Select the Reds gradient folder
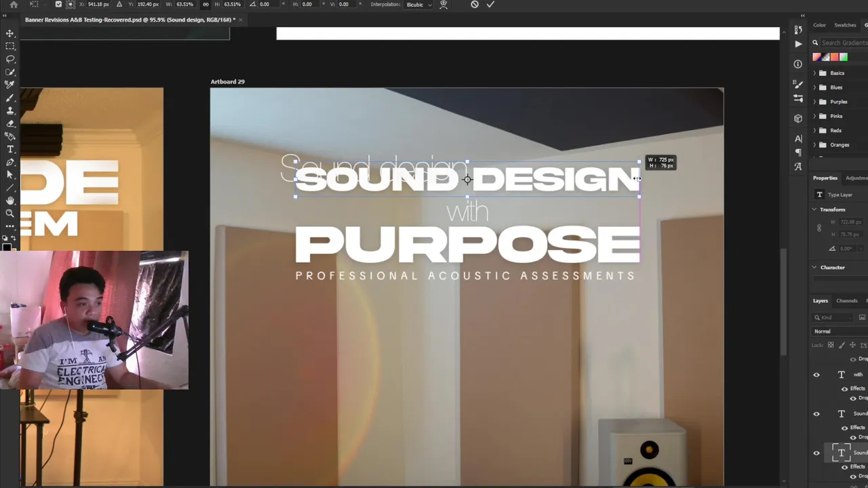Image resolution: width=868 pixels, height=488 pixels. coord(835,131)
